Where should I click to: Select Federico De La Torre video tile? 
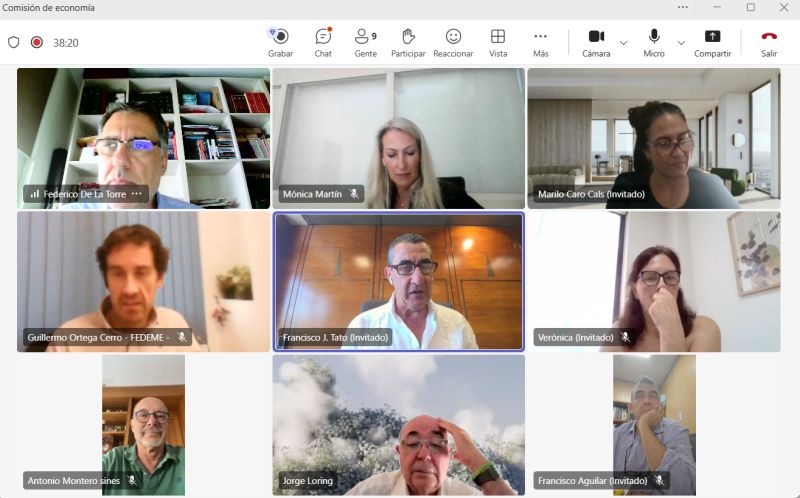[x=143, y=138]
